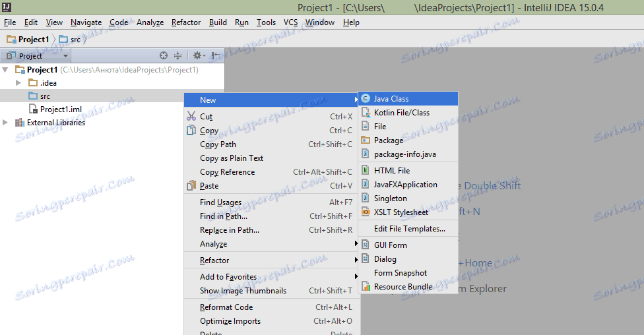
Task: Open the Add to Favorites submenu arrow
Action: (356, 277)
